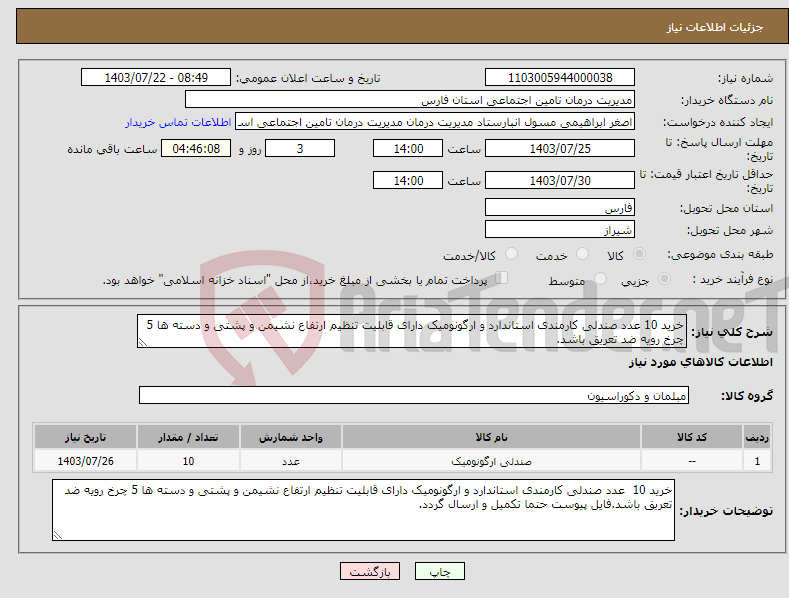Click the شماره نیاز label
The height and width of the screenshot is (598, 789).
745,79
